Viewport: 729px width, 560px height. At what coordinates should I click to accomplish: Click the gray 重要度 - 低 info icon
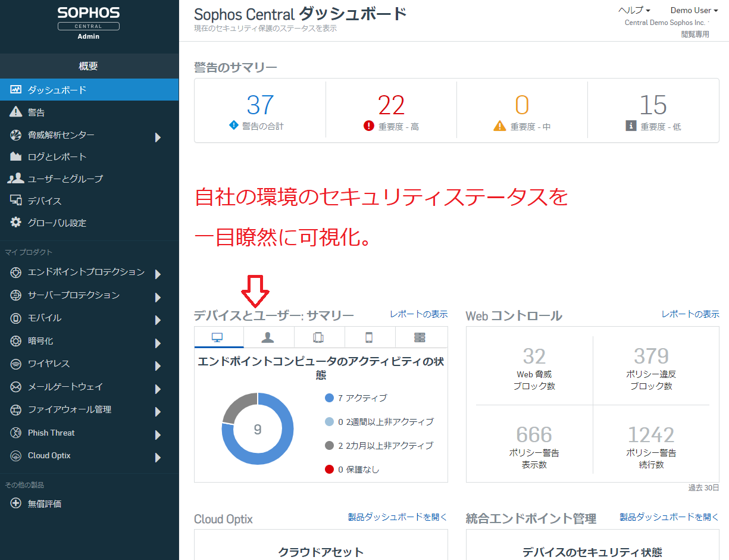point(631,126)
